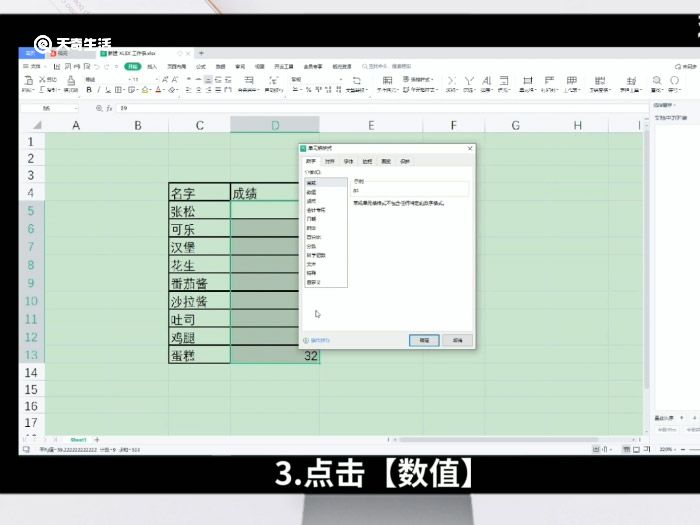This screenshot has width=700, height=525.
Task: Click the Cut scissors icon
Action: 43,79
